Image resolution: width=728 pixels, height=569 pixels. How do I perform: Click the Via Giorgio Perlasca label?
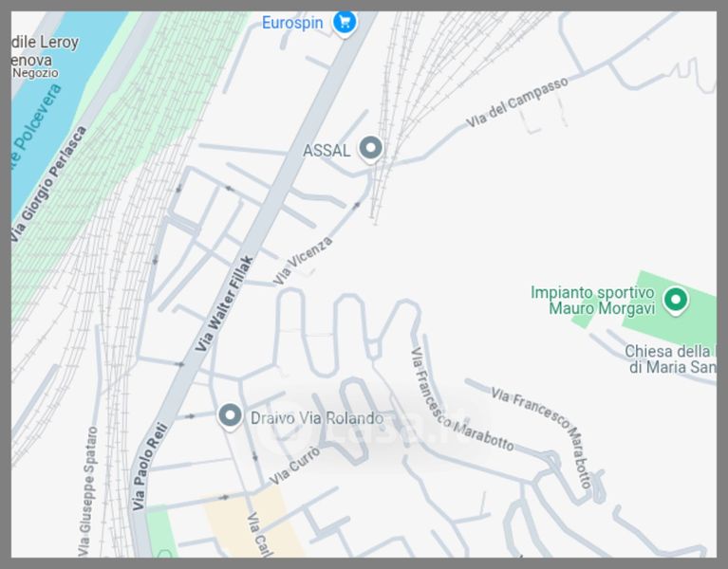[x=48, y=184]
